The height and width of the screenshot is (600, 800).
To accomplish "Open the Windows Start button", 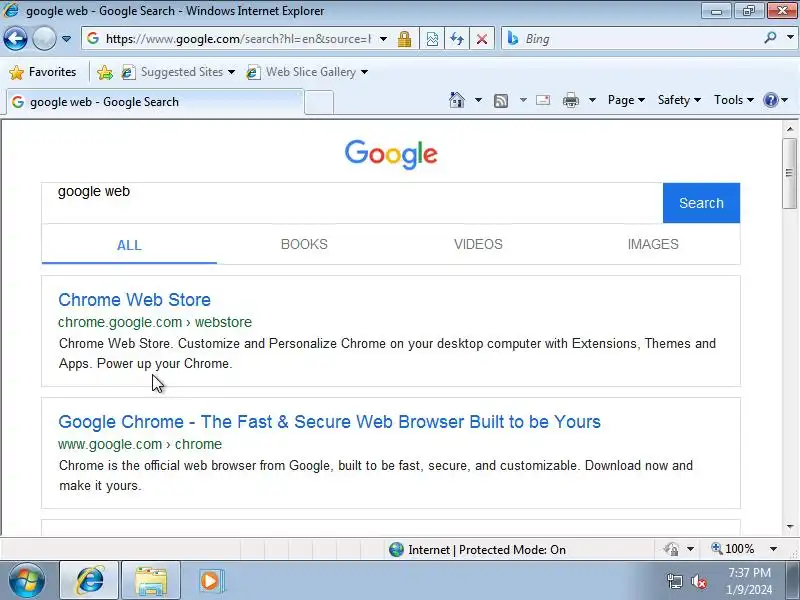I will (x=26, y=581).
